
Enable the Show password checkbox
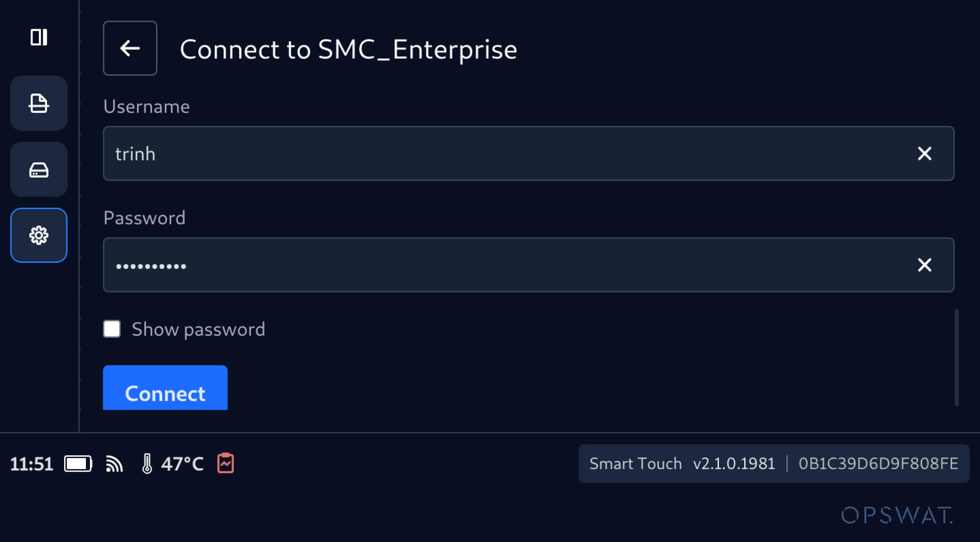point(112,329)
